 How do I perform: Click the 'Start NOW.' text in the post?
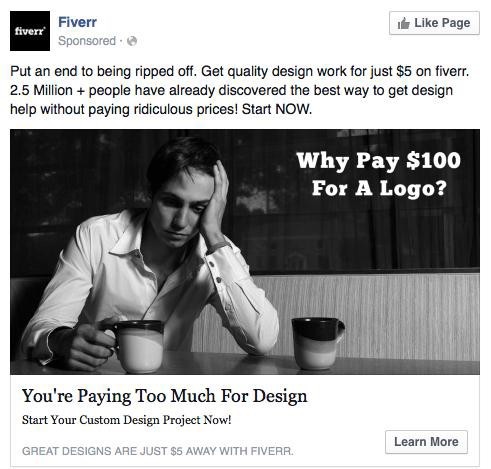click(x=277, y=109)
